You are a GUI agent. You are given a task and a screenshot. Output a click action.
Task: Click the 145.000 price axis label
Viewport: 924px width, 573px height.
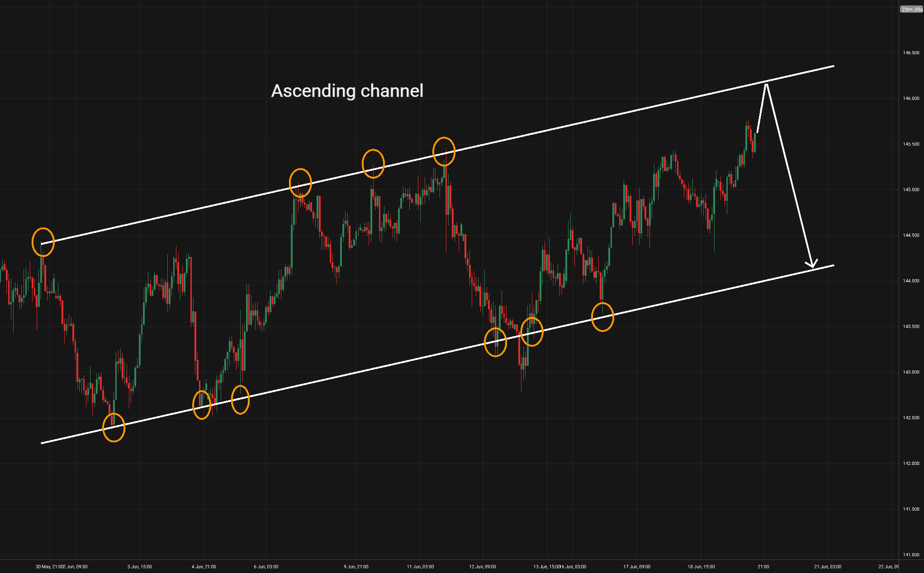(x=911, y=190)
